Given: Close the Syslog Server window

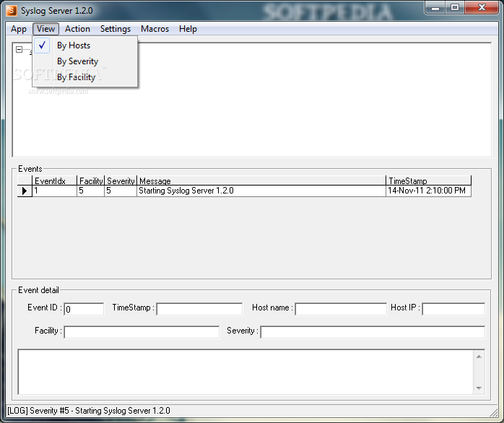Looking at the screenshot, I should 482,8.
